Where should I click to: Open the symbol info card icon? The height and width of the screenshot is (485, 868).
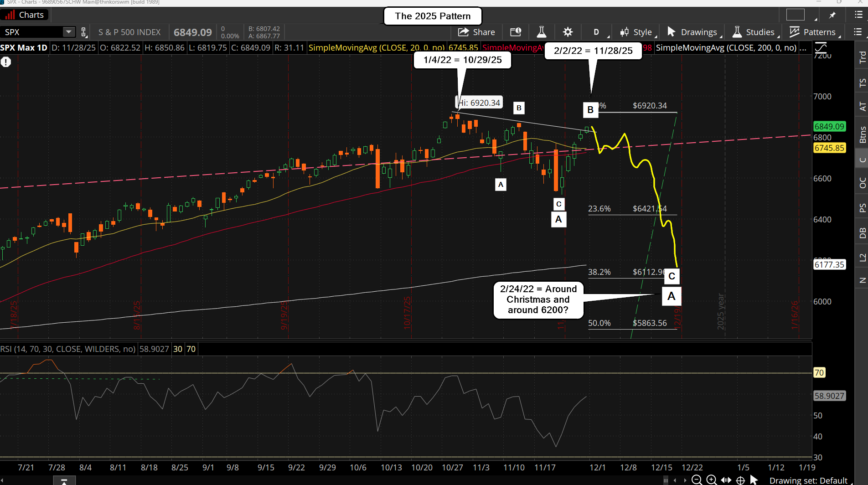click(515, 32)
